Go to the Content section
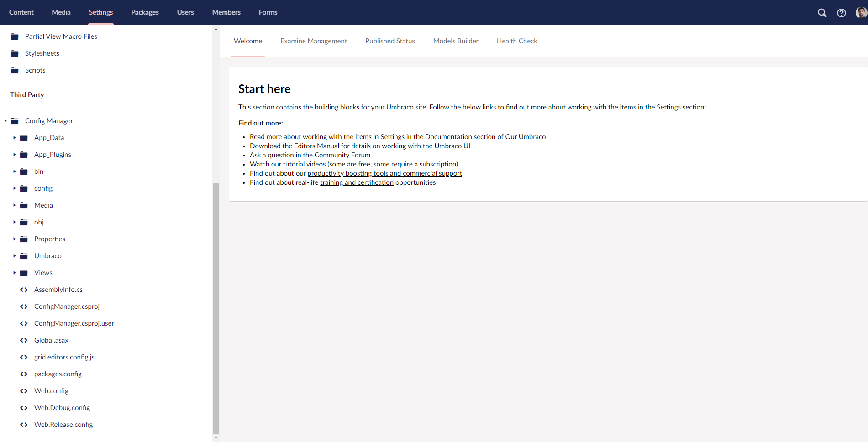Viewport: 868px width, 442px height. pyautogui.click(x=21, y=12)
